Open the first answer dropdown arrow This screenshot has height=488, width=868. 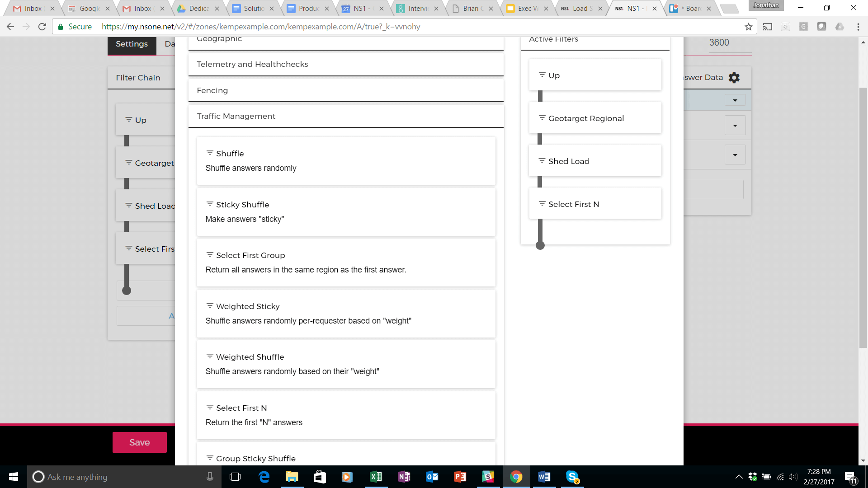point(735,100)
